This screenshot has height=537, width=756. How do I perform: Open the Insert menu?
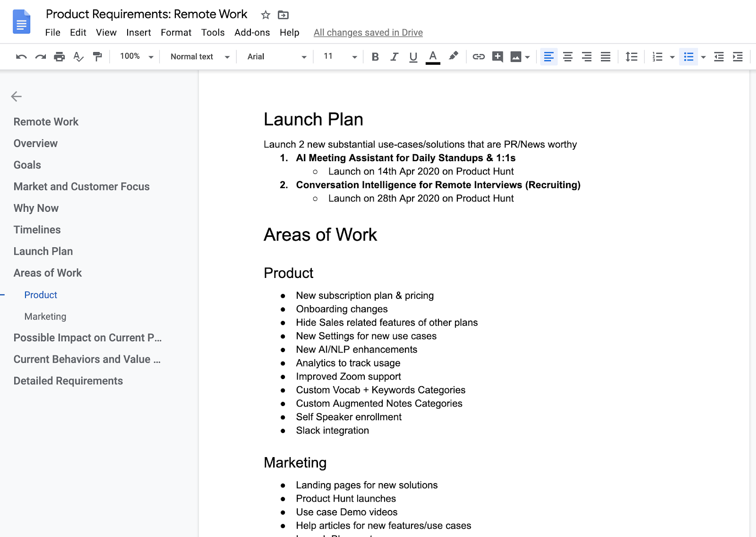tap(138, 33)
